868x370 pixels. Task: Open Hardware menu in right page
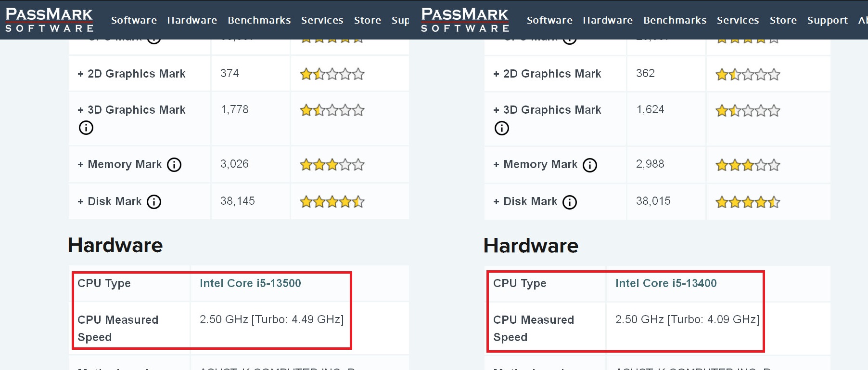pyautogui.click(x=608, y=20)
